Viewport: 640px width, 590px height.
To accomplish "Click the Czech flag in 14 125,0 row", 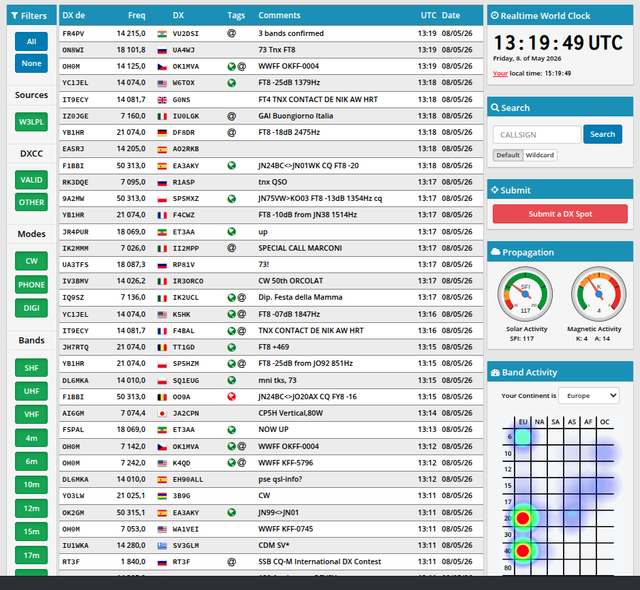I will click(x=162, y=67).
